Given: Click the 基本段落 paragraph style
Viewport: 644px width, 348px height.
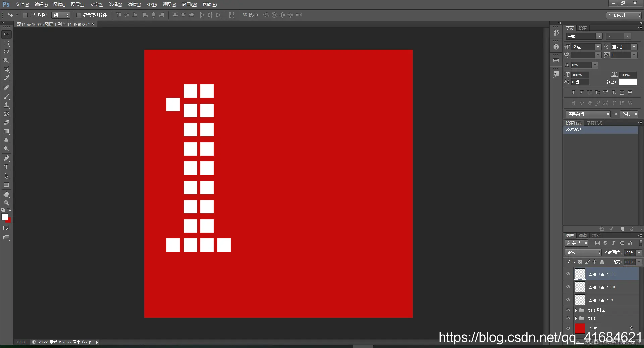Looking at the screenshot, I should [x=601, y=130].
